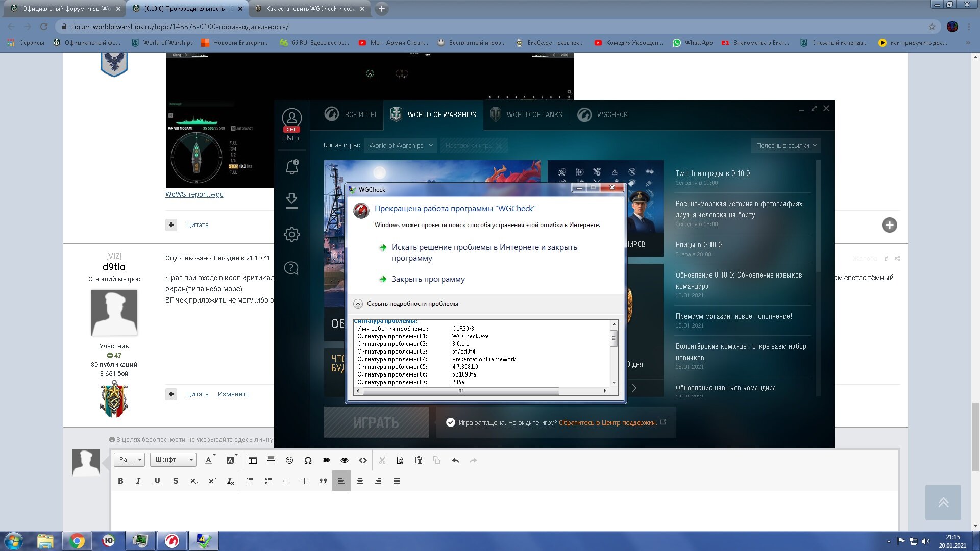This screenshot has width=980, height=551.
Task: Open Game Center settings gear
Action: point(291,234)
